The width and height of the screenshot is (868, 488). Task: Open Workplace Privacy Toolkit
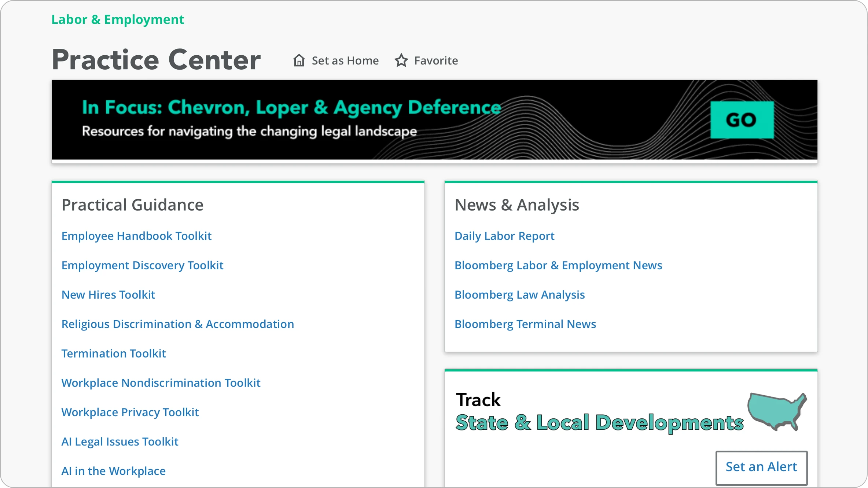click(130, 412)
